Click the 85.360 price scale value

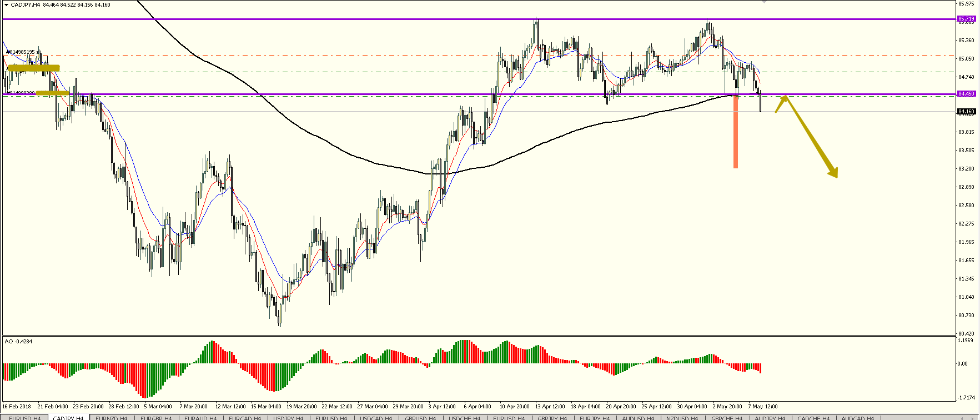tap(966, 41)
